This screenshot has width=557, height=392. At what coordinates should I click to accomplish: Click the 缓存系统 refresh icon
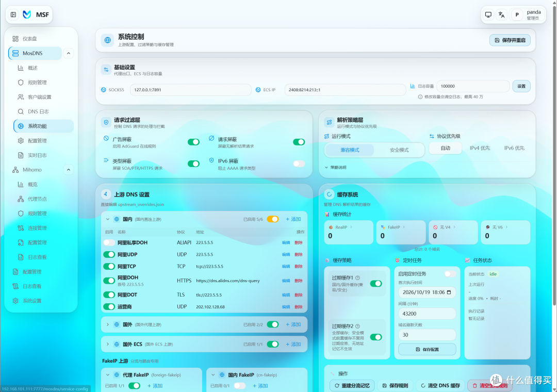[x=329, y=194]
